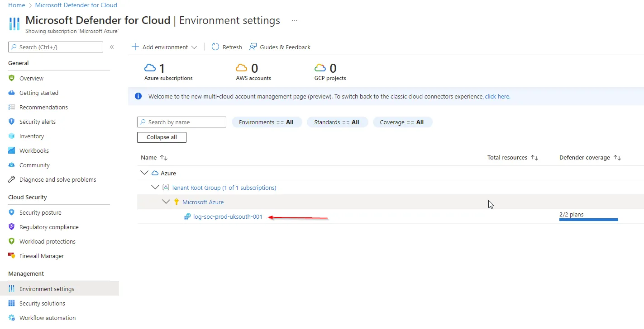Open the log-soc-prod-uksouth-001 workspace link

tap(228, 216)
